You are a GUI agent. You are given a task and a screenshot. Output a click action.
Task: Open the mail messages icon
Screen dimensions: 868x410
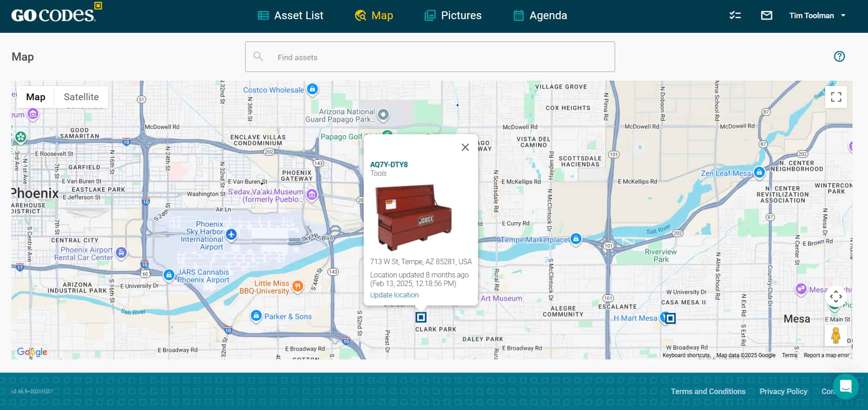pyautogui.click(x=766, y=15)
